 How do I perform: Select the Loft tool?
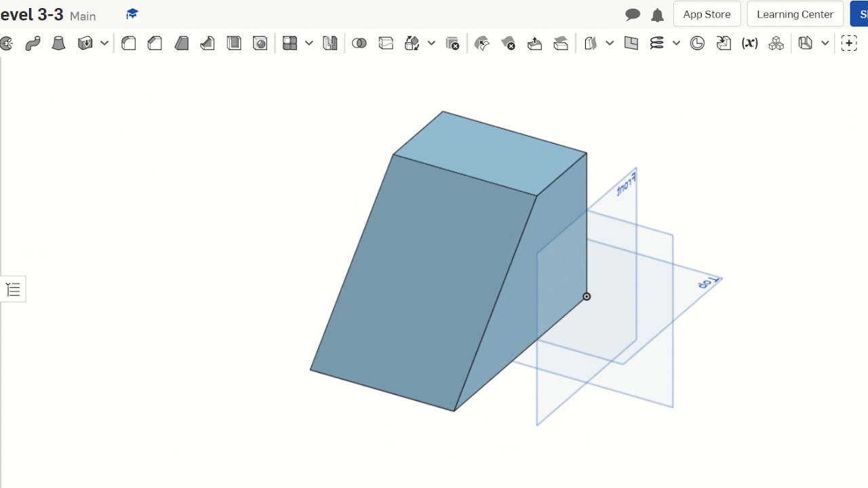[59, 43]
